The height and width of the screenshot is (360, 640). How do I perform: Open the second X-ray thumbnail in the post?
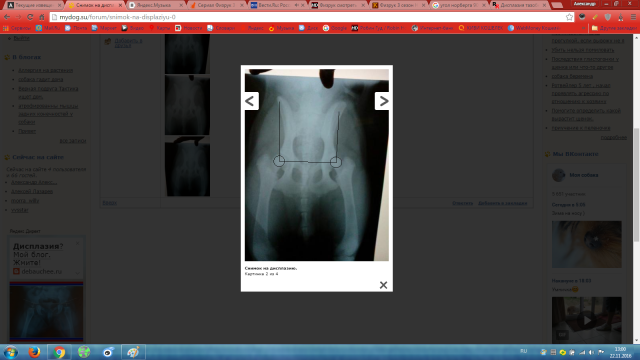[x=187, y=105]
